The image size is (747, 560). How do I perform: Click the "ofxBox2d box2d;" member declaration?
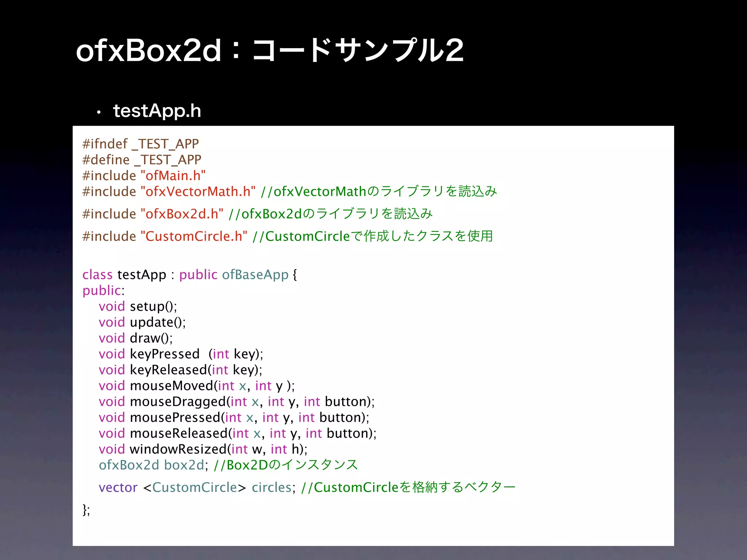154,465
